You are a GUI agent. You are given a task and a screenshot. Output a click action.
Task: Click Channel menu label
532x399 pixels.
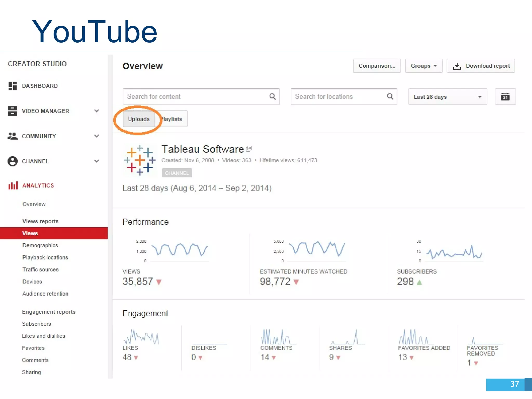click(x=35, y=161)
